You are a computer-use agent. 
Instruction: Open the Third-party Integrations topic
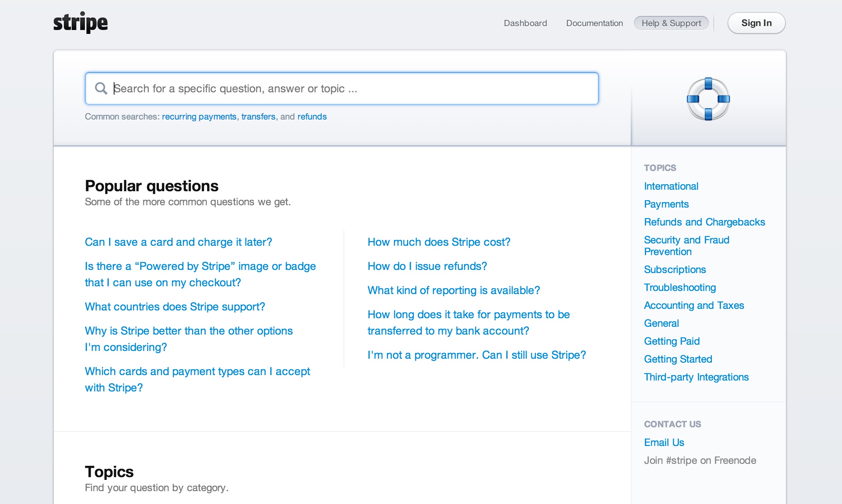pos(696,377)
